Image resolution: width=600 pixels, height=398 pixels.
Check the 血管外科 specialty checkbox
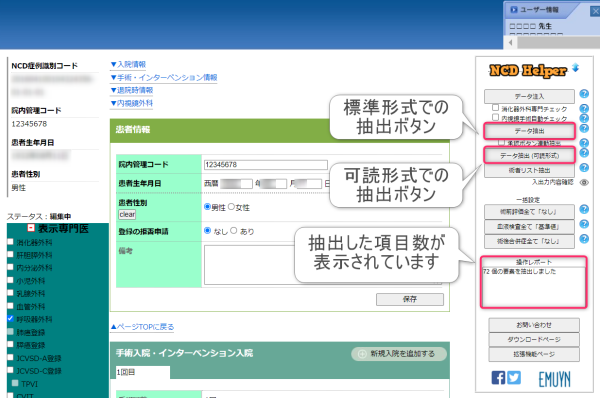tap(10, 306)
